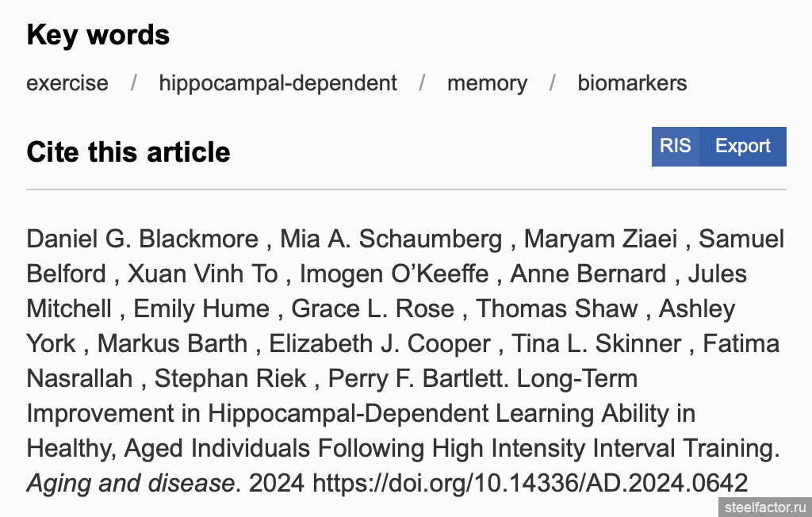Click the Aging and disease journal title
This screenshot has width=812, height=517.
[131, 483]
